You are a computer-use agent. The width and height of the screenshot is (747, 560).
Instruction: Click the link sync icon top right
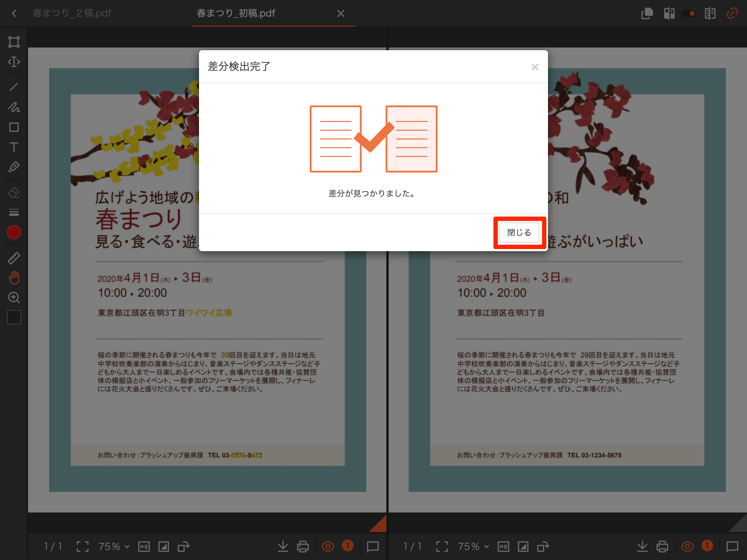coord(732,13)
